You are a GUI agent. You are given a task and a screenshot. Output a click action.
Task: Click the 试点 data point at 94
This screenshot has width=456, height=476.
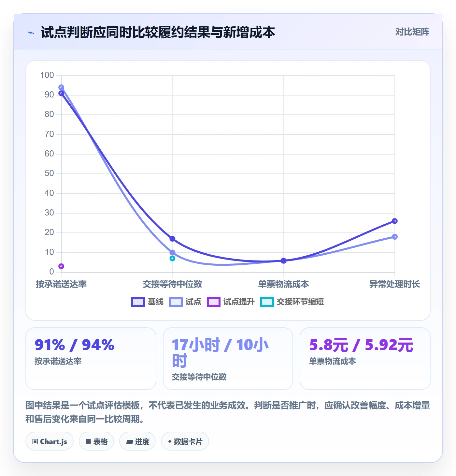(x=61, y=87)
